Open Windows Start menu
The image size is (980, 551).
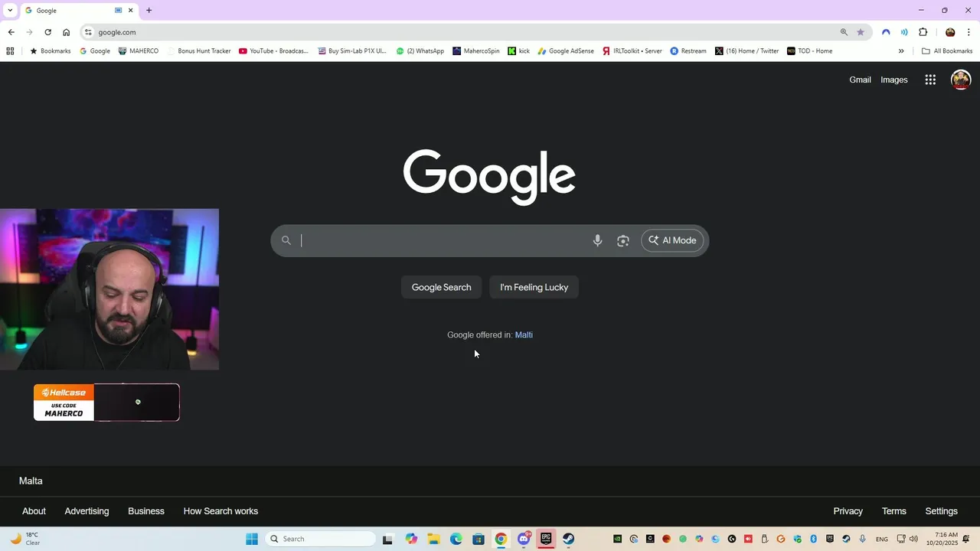click(252, 539)
